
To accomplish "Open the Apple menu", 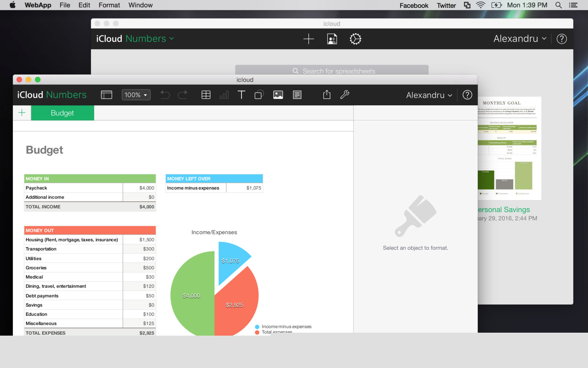I will 12,5.
